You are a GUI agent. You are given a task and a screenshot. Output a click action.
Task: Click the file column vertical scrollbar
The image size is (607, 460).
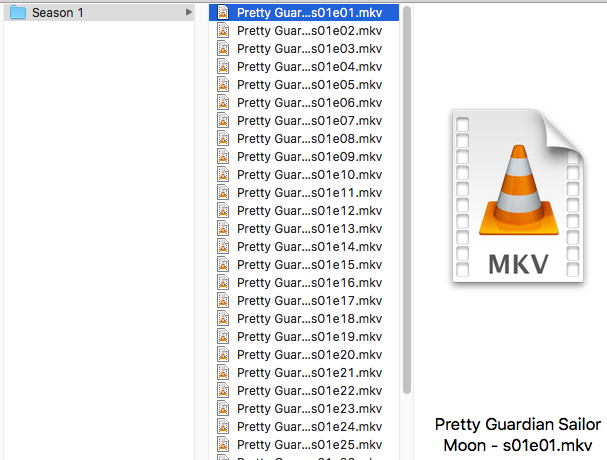406,200
